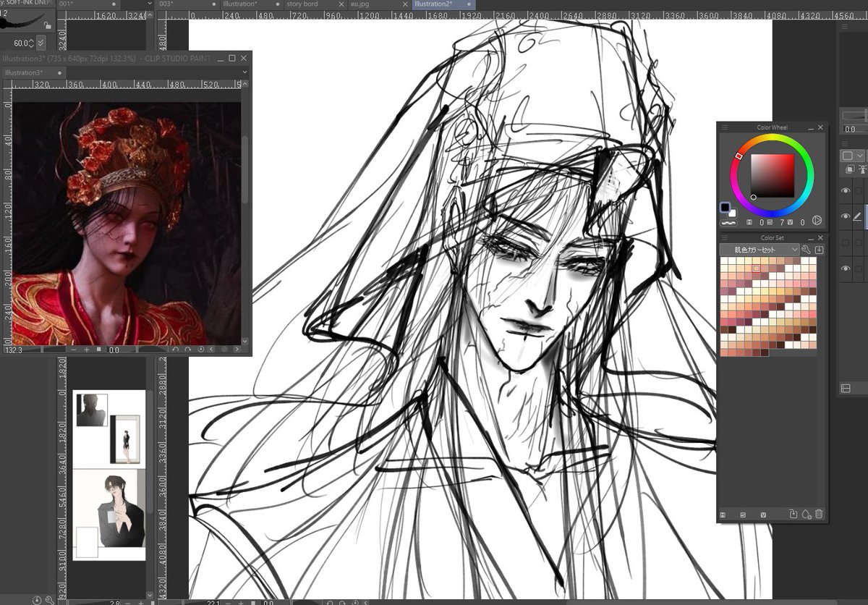Click the layer palette color square button

pyautogui.click(x=847, y=156)
